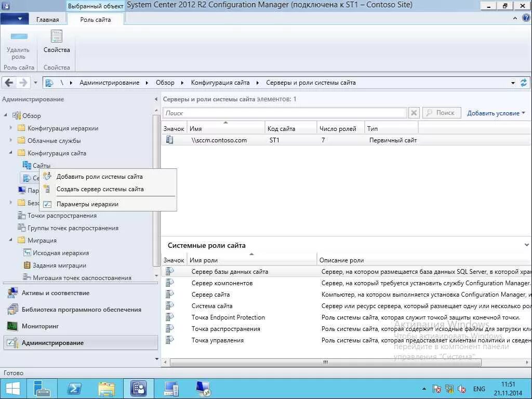Open PowerShell from the taskbar
The image size is (532, 399).
tap(74, 389)
